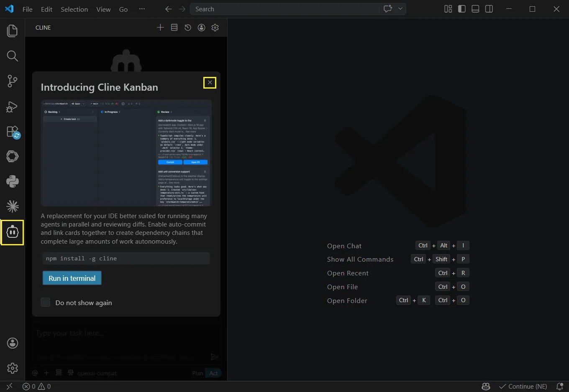This screenshot has height=392, width=569.
Task: Click the VS Code logo in title bar
Action: click(x=9, y=9)
